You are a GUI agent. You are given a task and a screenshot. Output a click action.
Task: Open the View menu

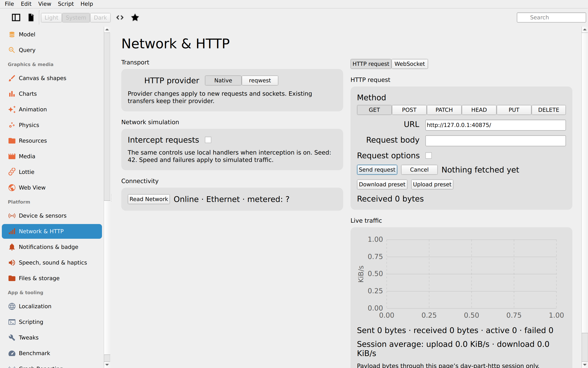(x=45, y=4)
